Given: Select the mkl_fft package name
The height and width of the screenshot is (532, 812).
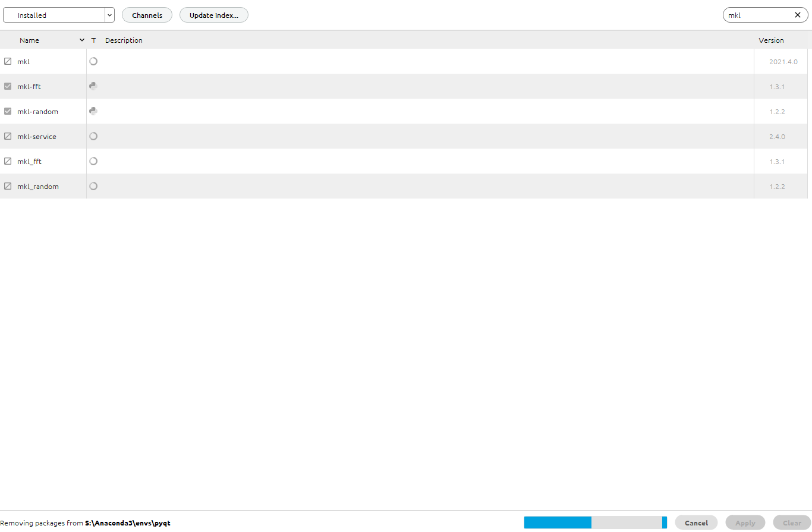Looking at the screenshot, I should point(29,161).
